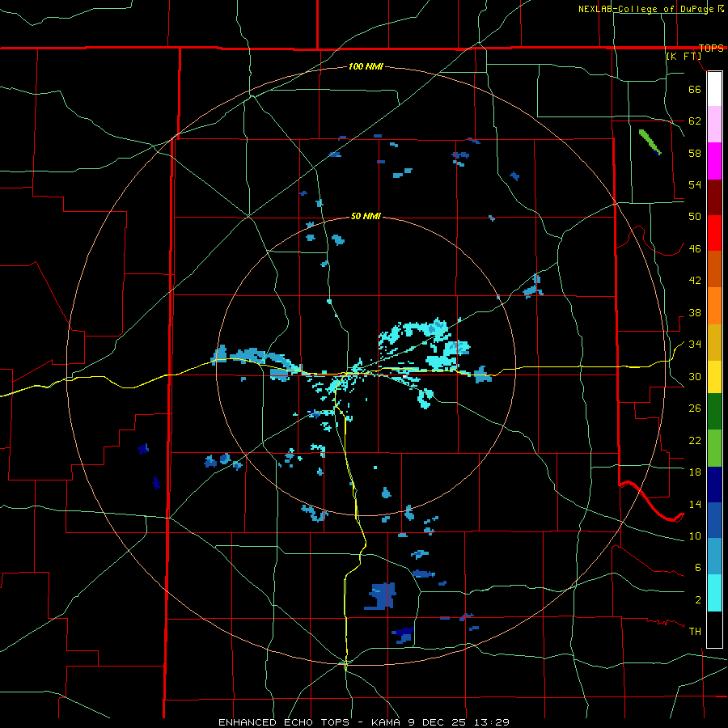Select the dark red legend swatch
The height and width of the screenshot is (728, 728).
714,197
